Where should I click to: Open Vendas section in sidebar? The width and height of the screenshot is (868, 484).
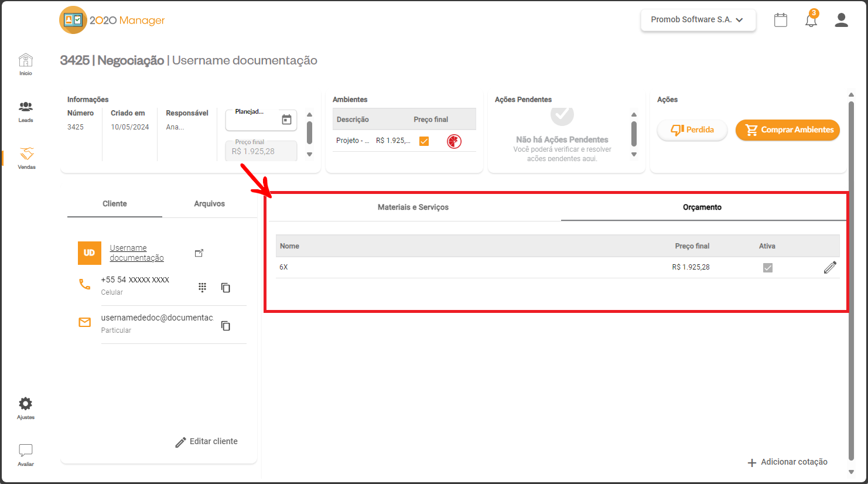(26, 158)
